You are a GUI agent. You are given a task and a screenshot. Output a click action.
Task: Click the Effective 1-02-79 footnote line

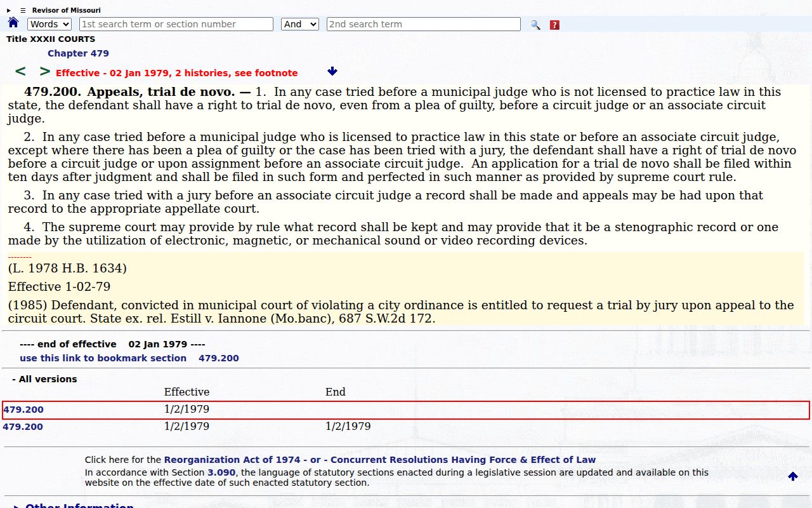pos(60,287)
